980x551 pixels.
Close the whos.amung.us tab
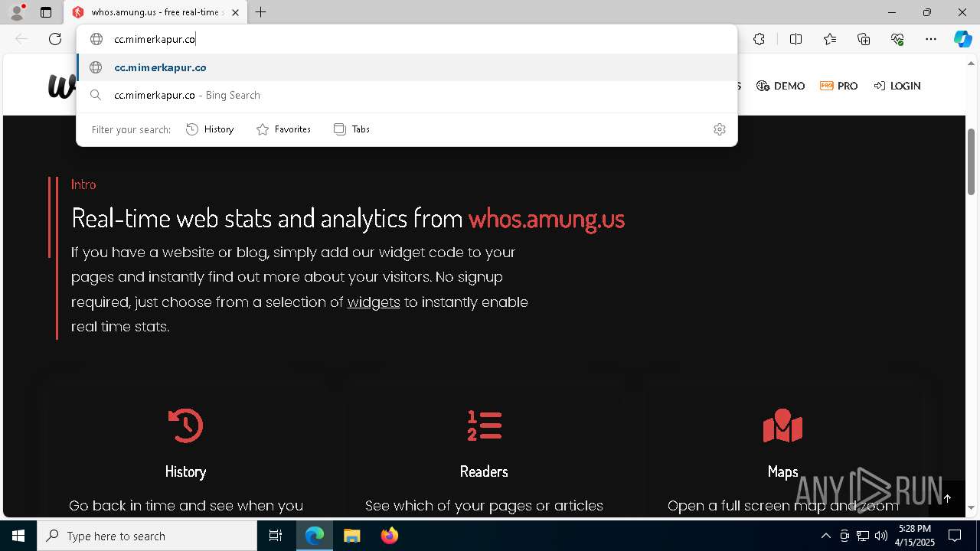click(x=235, y=12)
